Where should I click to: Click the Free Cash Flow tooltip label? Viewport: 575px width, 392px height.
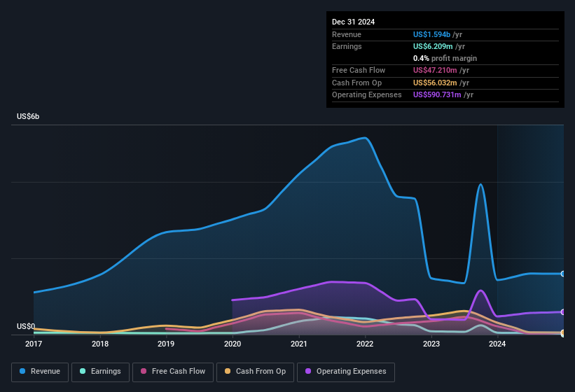[359, 70]
